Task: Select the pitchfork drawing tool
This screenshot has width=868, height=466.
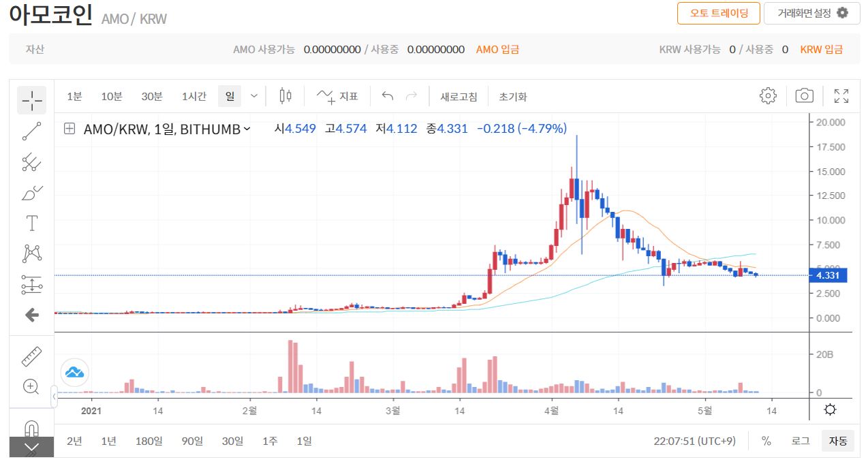Action: click(x=31, y=162)
